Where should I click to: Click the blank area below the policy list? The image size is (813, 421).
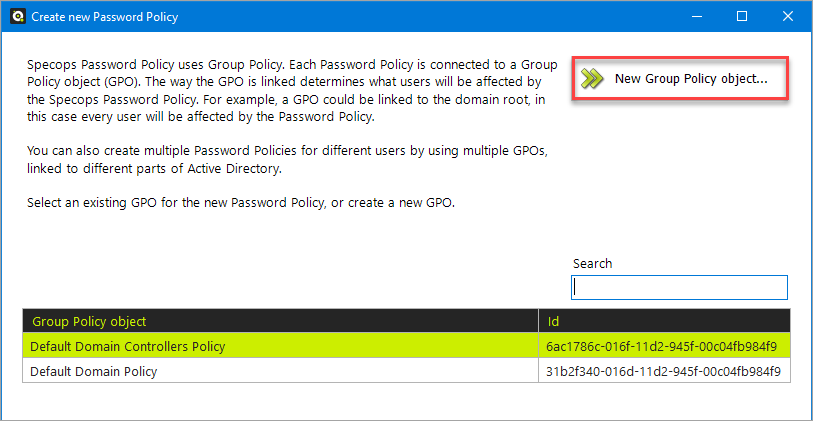click(x=406, y=401)
